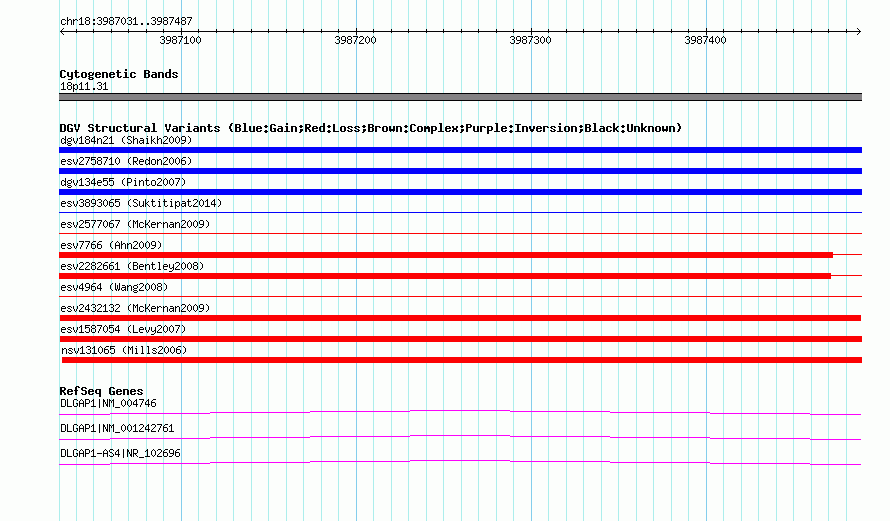Select the Cytogenetic Bands track title
890x521 pixels.
119,74
